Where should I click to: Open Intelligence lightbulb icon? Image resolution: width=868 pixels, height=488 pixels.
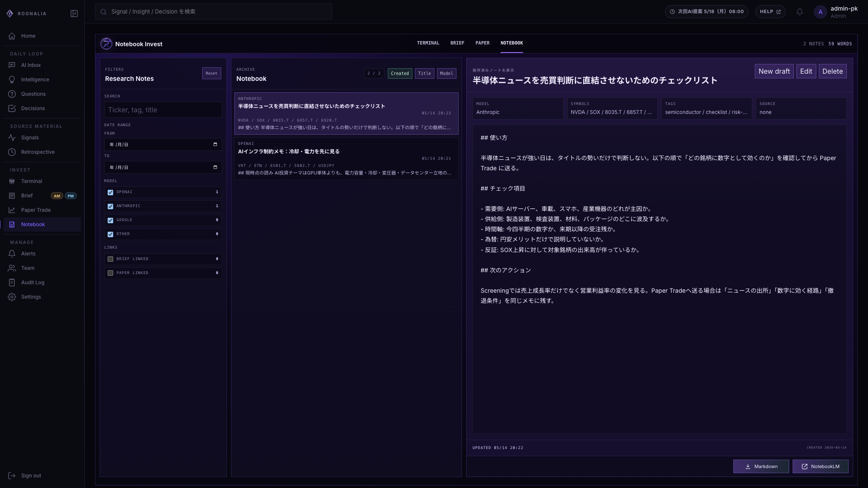(12, 80)
